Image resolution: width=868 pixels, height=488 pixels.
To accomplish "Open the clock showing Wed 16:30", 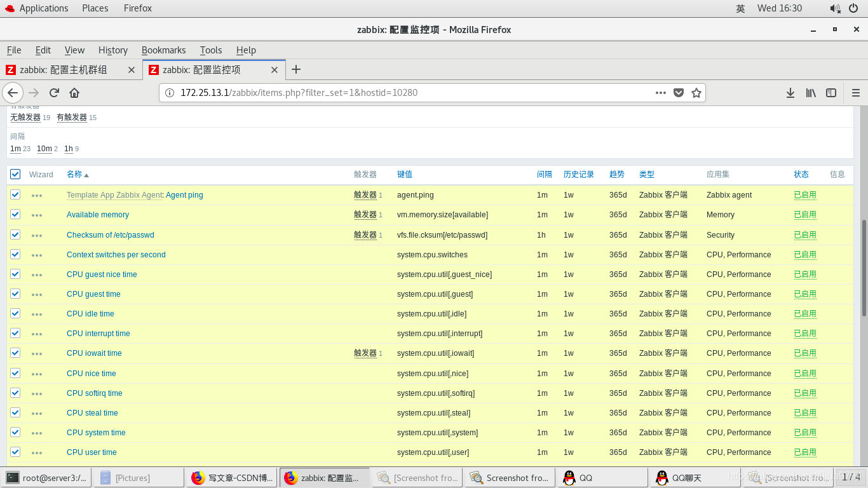I will 780,8.
